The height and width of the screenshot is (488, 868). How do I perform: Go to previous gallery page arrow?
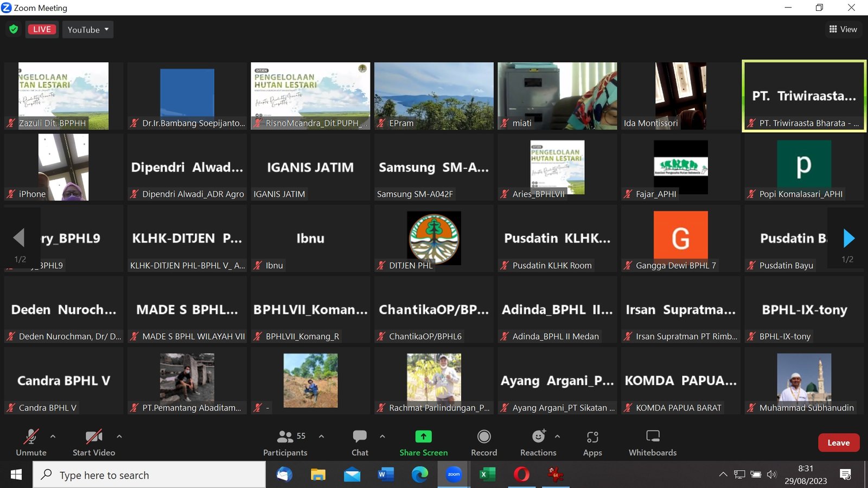coord(19,238)
